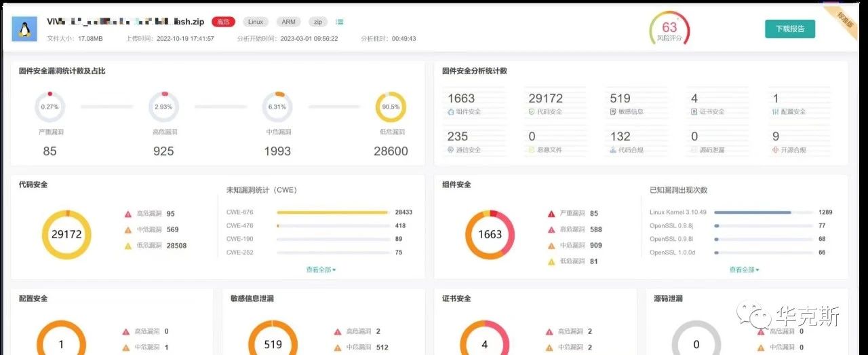Viewport: 868px width, 355px height.
Task: Click the CWE-676 progress bar
Action: 332,212
